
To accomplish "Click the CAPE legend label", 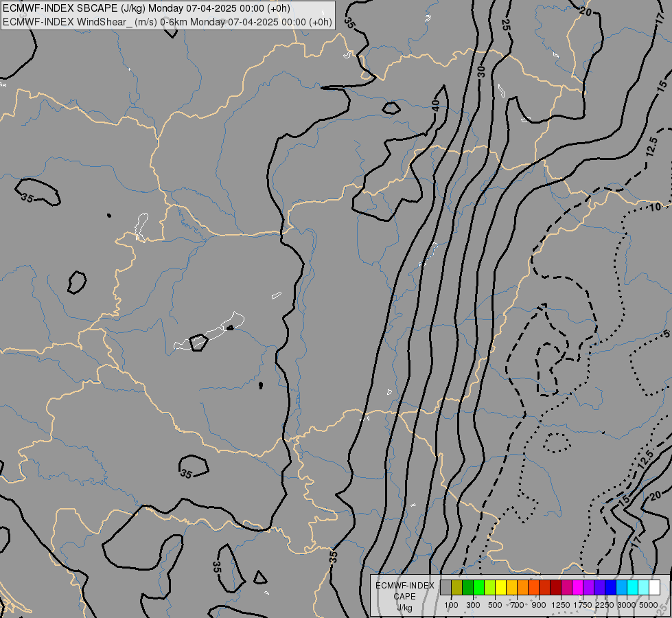I will pos(404,597).
